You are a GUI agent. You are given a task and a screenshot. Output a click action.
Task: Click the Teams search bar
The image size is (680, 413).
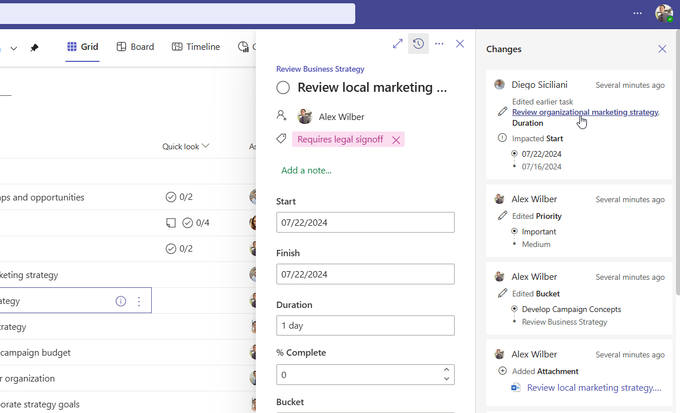(177, 13)
